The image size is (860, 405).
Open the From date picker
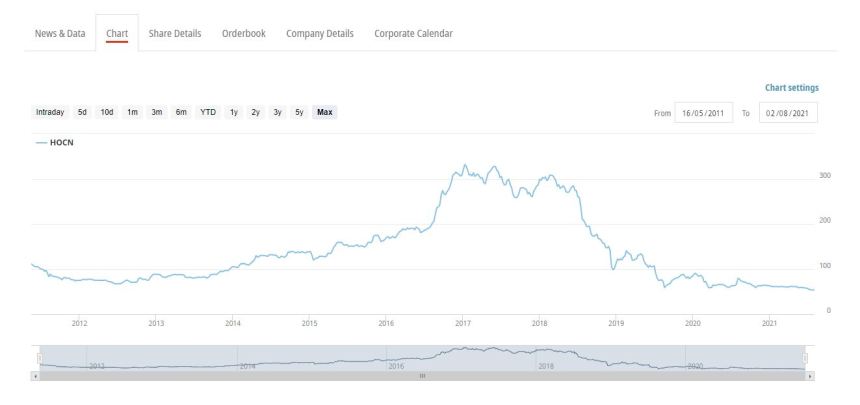coord(705,113)
